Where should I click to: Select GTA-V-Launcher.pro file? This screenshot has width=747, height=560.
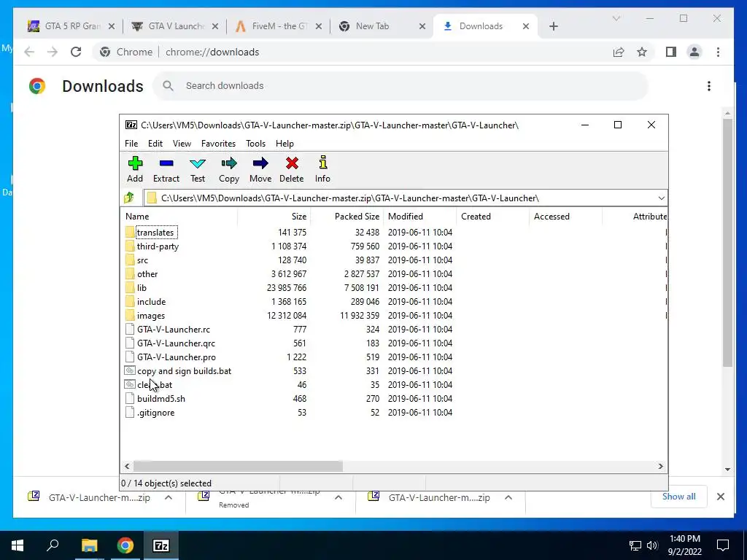(177, 357)
